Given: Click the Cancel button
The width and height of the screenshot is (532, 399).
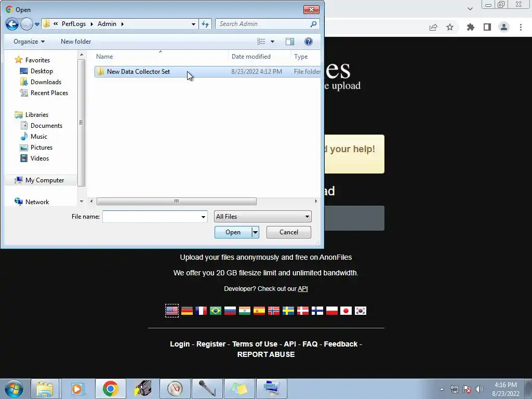Looking at the screenshot, I should [x=289, y=232].
